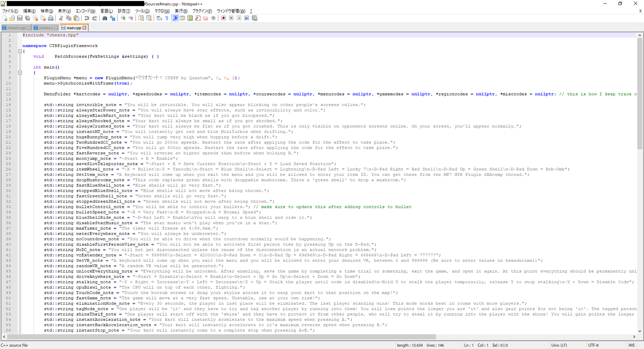This screenshot has height=349, width=644.
Task: Toggle synchronized vertical scrolling
Action: [x=141, y=18]
